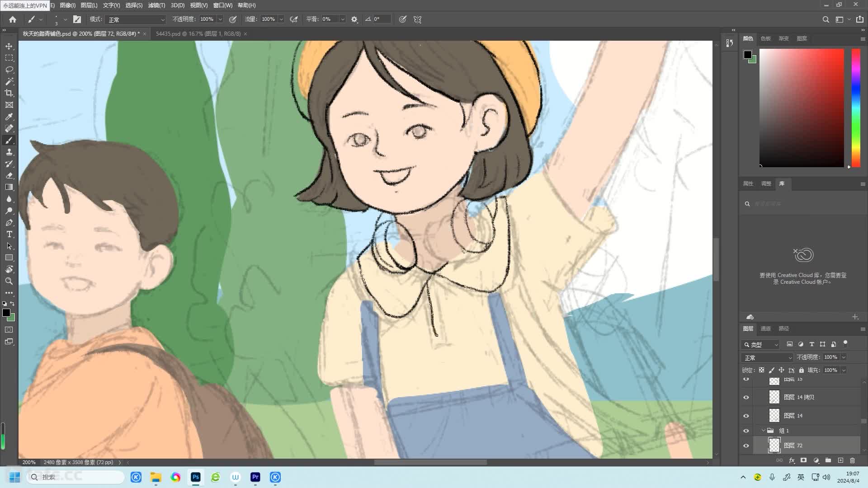This screenshot has height=488, width=868.
Task: Toggle pressure for opacity button
Action: point(233,19)
